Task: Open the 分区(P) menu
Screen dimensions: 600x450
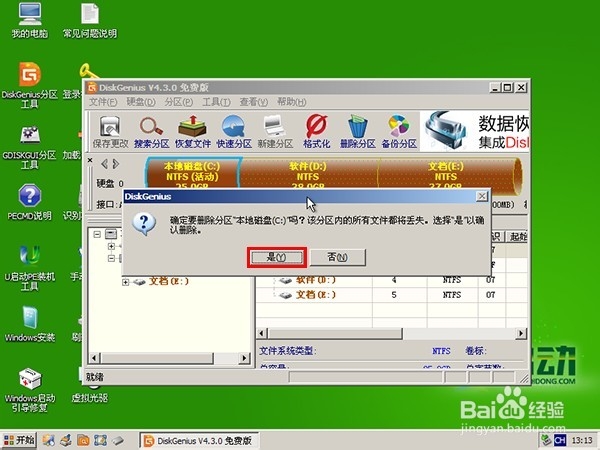Action: click(x=179, y=102)
